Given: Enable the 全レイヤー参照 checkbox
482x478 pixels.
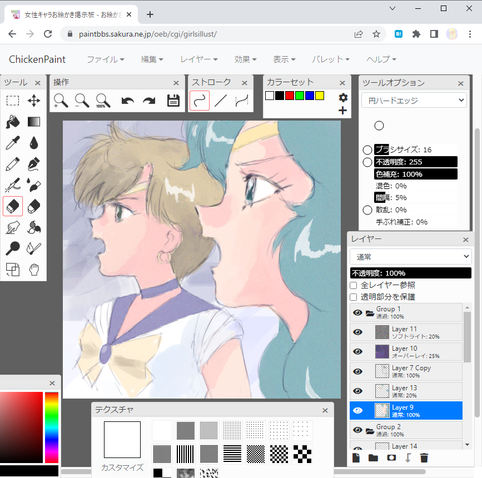Looking at the screenshot, I should pos(353,285).
